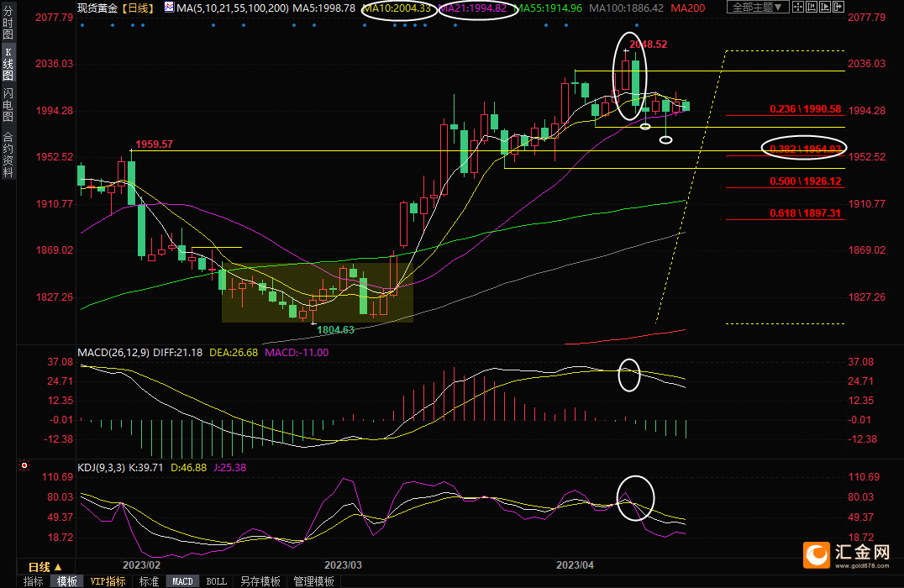904x588 pixels.
Task: Click the MA indicator icon before MA(5,10,21...)
Action: tap(169, 7)
